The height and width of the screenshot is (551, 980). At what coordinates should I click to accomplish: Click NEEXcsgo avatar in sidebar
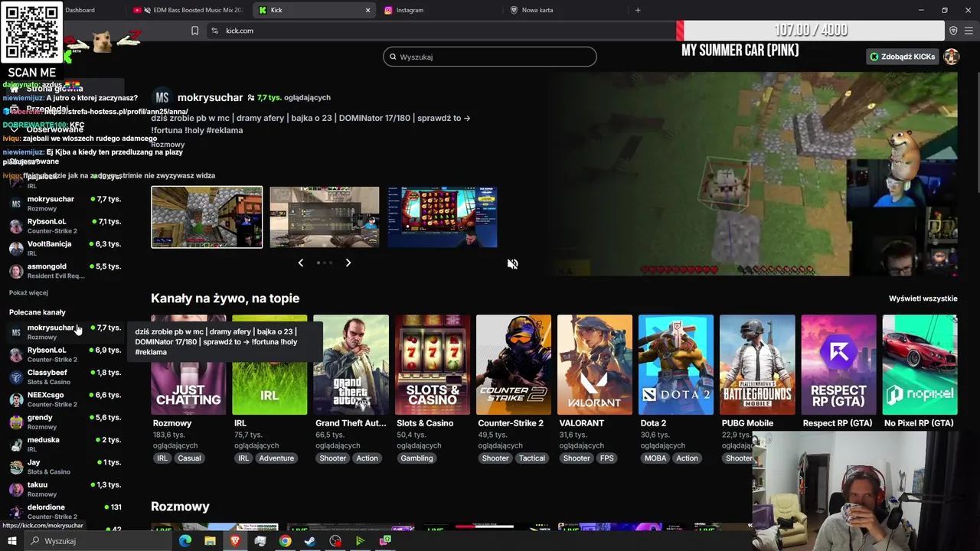pyautogui.click(x=16, y=399)
